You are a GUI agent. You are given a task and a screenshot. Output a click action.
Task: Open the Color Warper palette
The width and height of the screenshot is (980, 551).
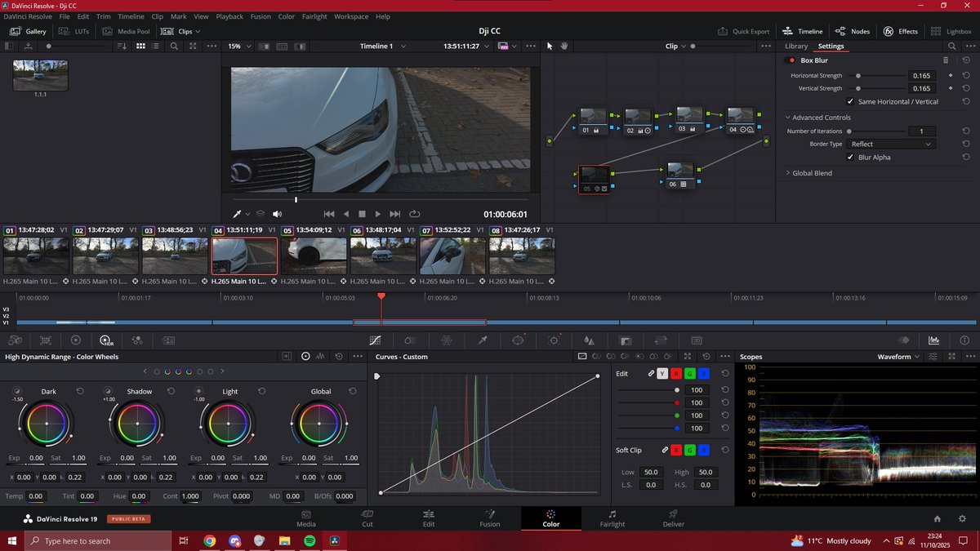pyautogui.click(x=446, y=340)
